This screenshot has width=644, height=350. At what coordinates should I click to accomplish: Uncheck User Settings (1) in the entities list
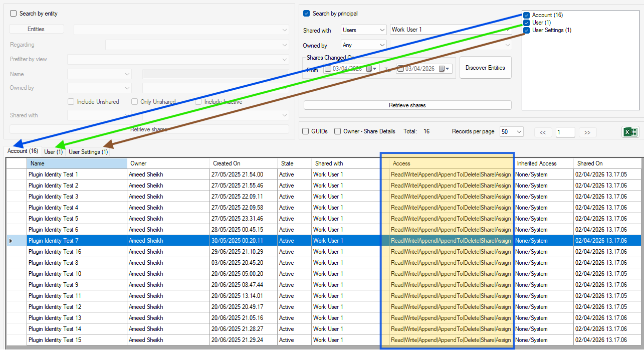click(x=526, y=30)
